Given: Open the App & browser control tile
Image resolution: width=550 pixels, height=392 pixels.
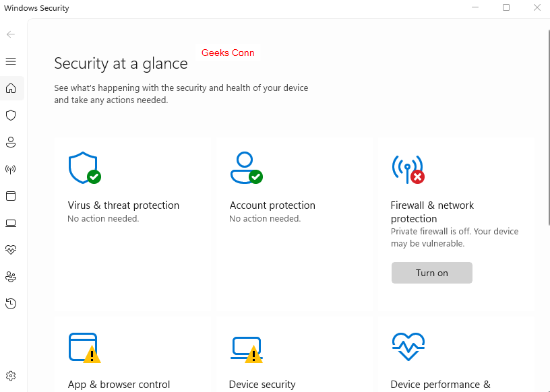Looking at the screenshot, I should click(x=119, y=385).
